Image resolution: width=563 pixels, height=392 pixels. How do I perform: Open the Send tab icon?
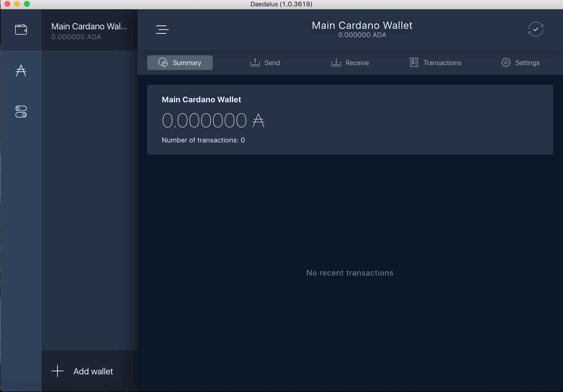(x=255, y=63)
